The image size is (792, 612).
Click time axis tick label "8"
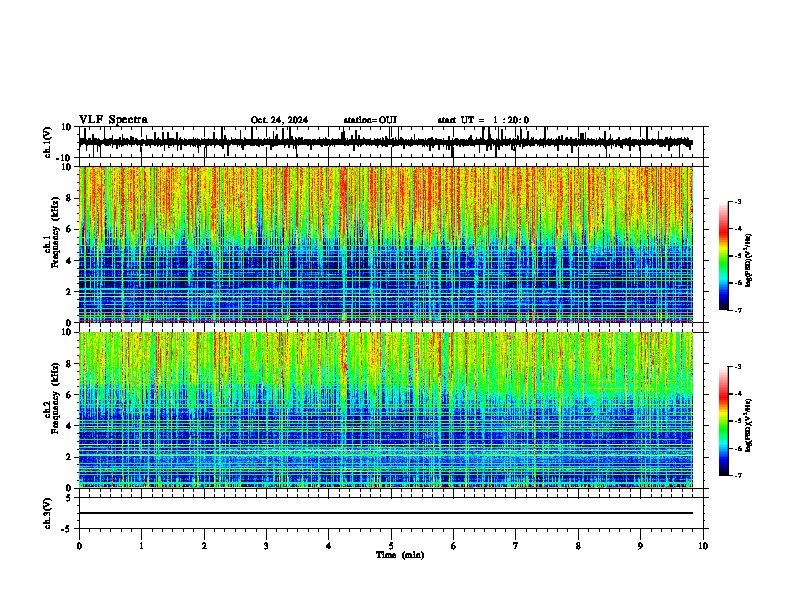click(x=578, y=546)
